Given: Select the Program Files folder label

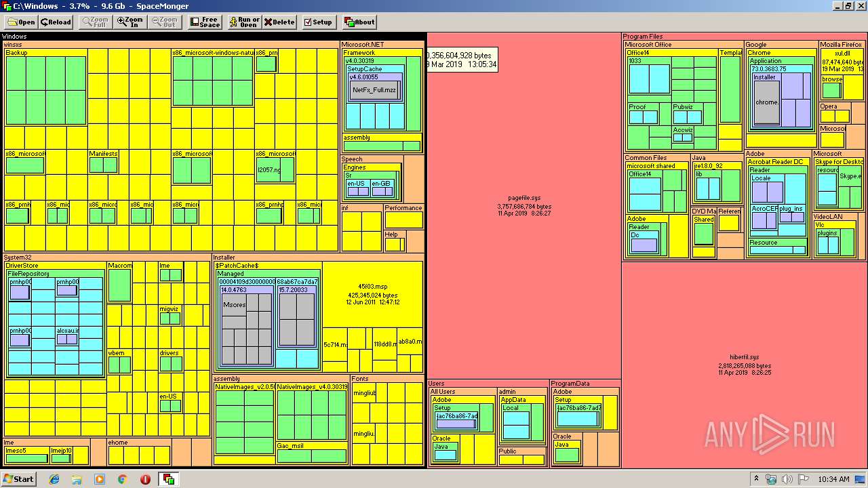Looking at the screenshot, I should (643, 37).
